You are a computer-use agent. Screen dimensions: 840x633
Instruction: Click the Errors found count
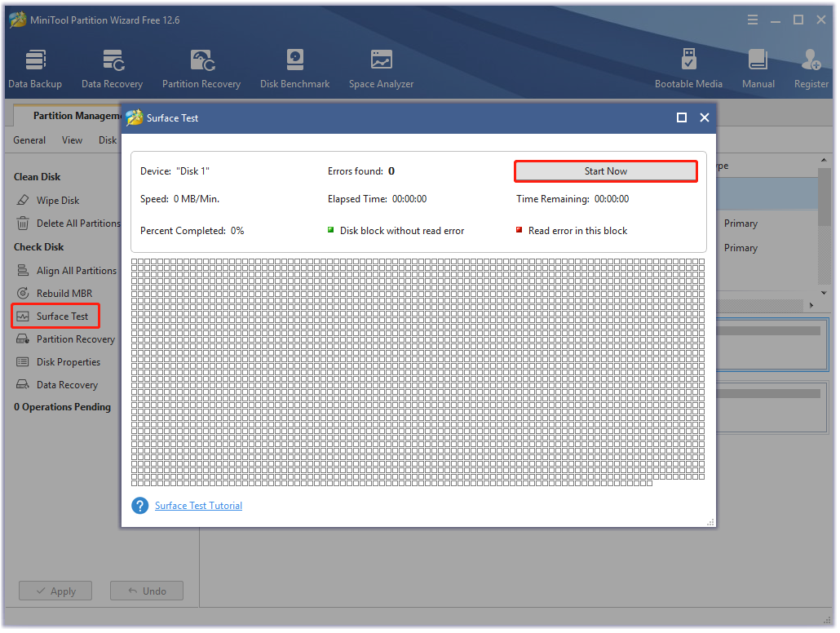coord(391,171)
